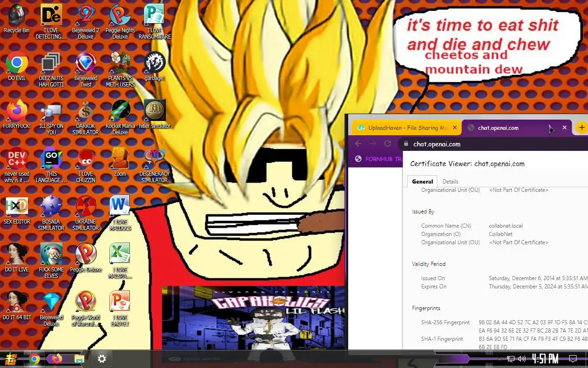Select the 'I LOVE EMOTET' PowerPoint icon
588x368 pixels.
point(120,308)
